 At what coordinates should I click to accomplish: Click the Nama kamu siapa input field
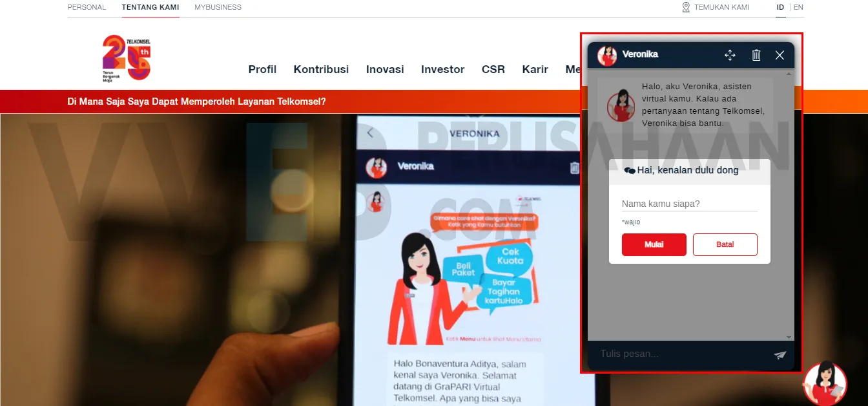pos(689,204)
